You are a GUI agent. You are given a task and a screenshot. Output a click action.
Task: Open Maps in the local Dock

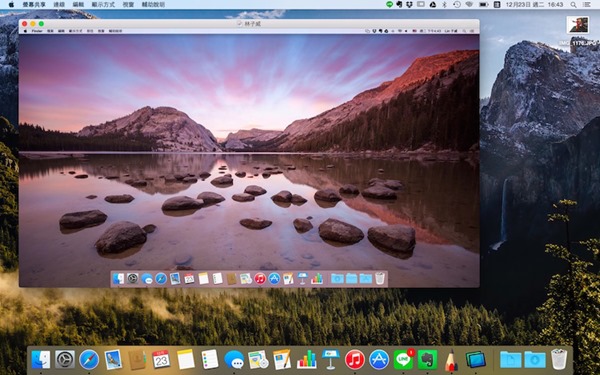258,360
